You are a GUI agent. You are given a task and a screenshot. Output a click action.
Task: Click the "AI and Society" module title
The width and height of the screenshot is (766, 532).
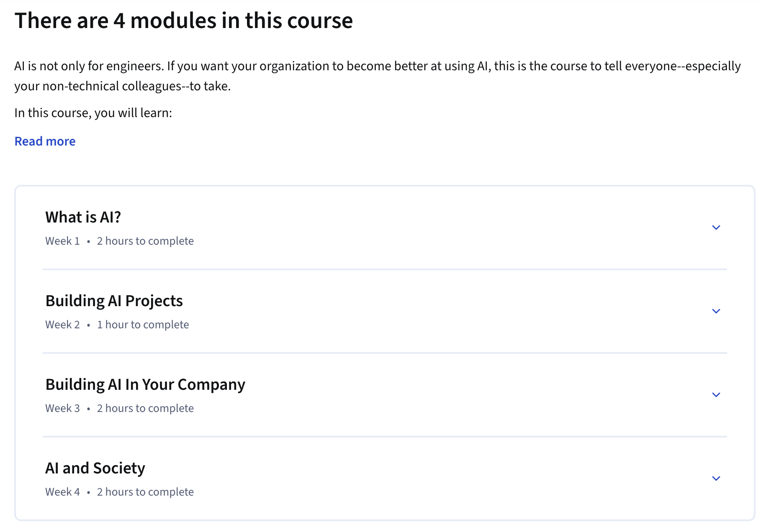[x=95, y=468]
